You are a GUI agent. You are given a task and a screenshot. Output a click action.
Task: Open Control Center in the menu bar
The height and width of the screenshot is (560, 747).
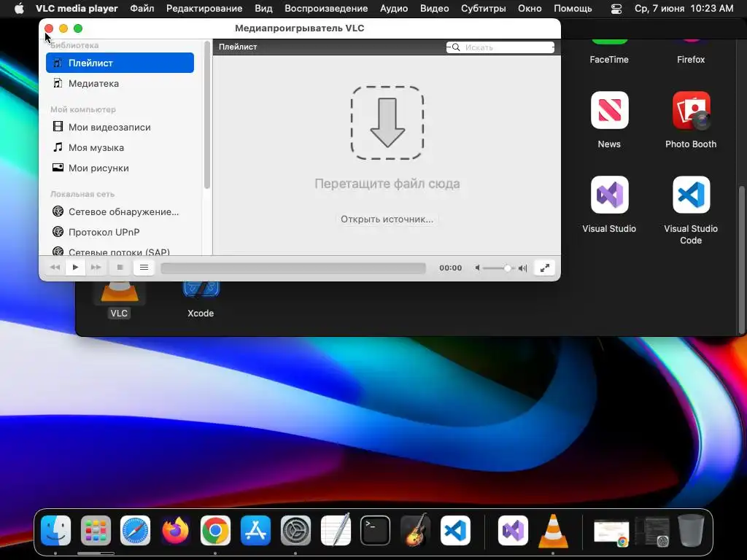tap(616, 9)
